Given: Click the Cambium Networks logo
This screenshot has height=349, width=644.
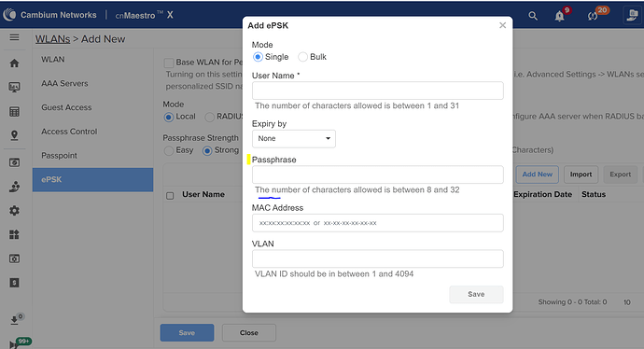Looking at the screenshot, I should tap(50, 15).
